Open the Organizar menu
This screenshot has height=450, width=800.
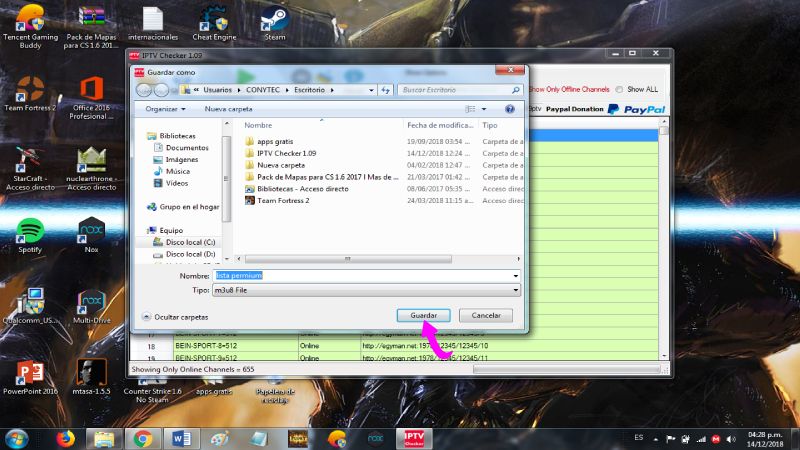pos(165,109)
